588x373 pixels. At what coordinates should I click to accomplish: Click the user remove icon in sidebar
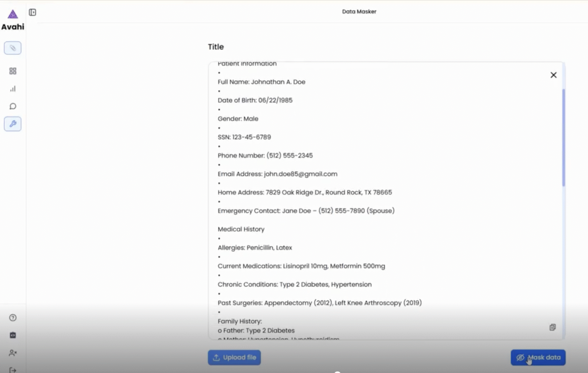coord(13,353)
